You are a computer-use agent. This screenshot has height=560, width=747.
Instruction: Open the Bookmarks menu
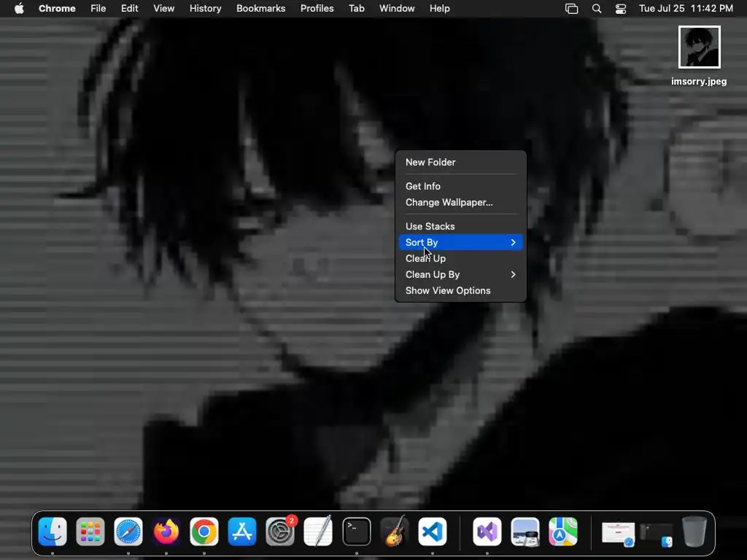click(261, 9)
